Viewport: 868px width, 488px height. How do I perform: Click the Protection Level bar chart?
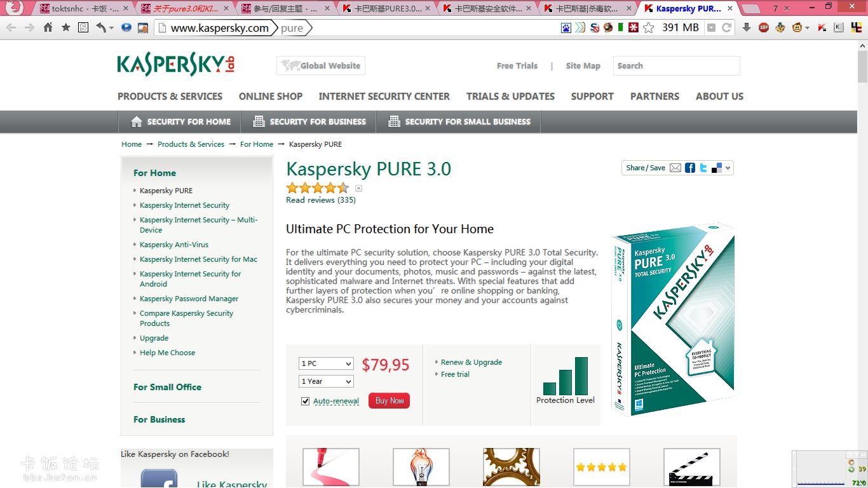coord(566,376)
